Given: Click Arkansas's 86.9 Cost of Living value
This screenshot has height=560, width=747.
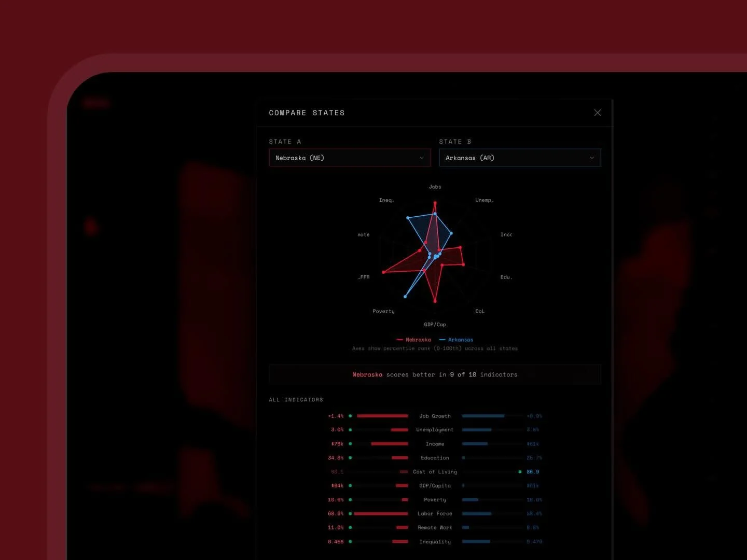Looking at the screenshot, I should coord(533,472).
